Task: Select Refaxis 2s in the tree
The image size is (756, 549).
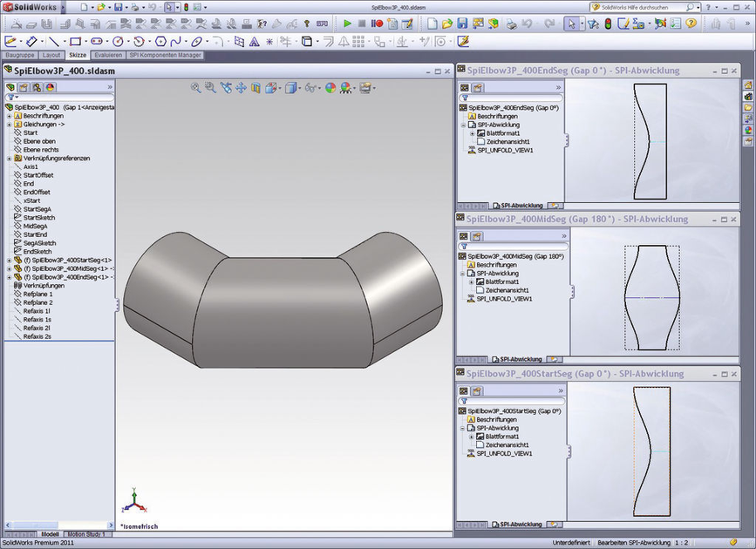Action: (37, 336)
